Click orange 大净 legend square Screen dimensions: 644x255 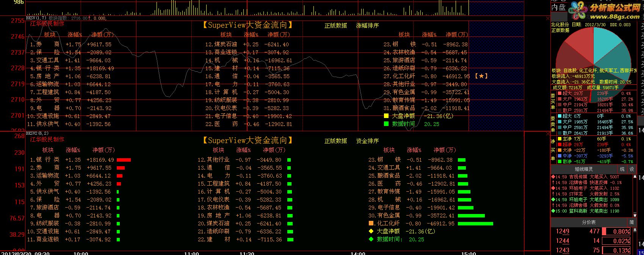(559, 150)
